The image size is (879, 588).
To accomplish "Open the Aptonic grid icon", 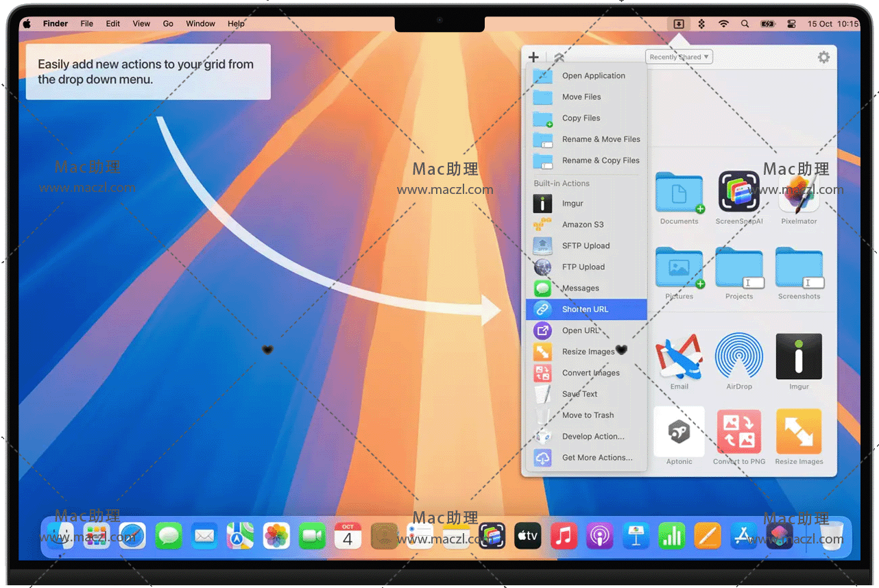I will click(x=679, y=432).
